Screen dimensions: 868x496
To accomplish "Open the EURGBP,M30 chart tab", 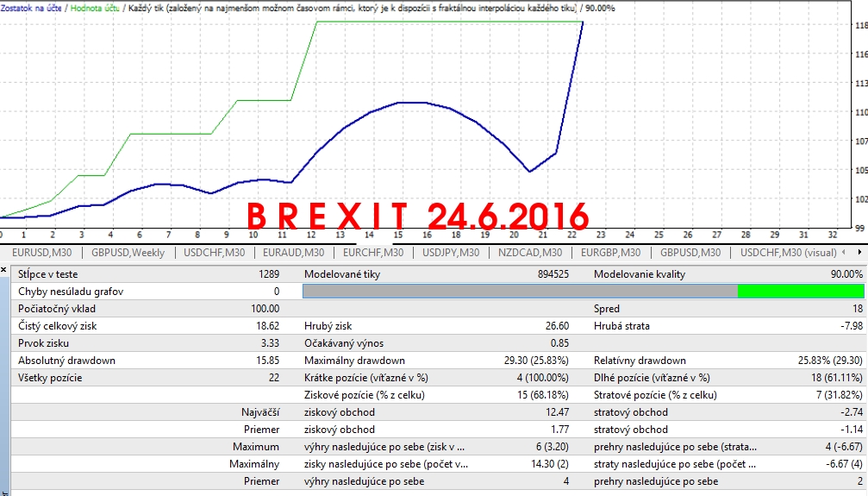I will 610,253.
